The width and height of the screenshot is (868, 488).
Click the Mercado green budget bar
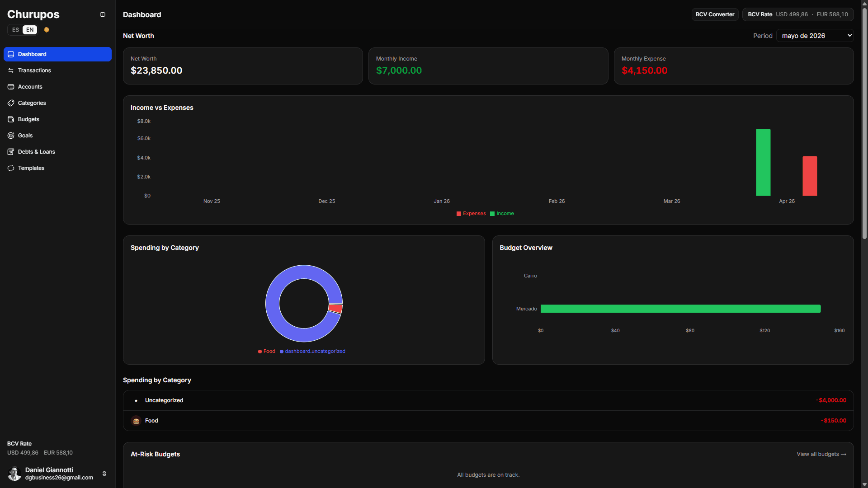[x=680, y=309]
